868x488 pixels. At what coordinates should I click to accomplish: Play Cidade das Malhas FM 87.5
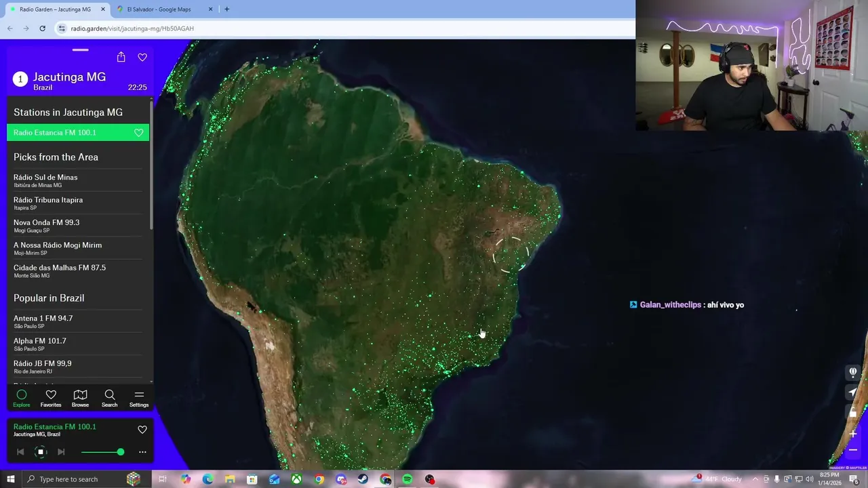78,270
